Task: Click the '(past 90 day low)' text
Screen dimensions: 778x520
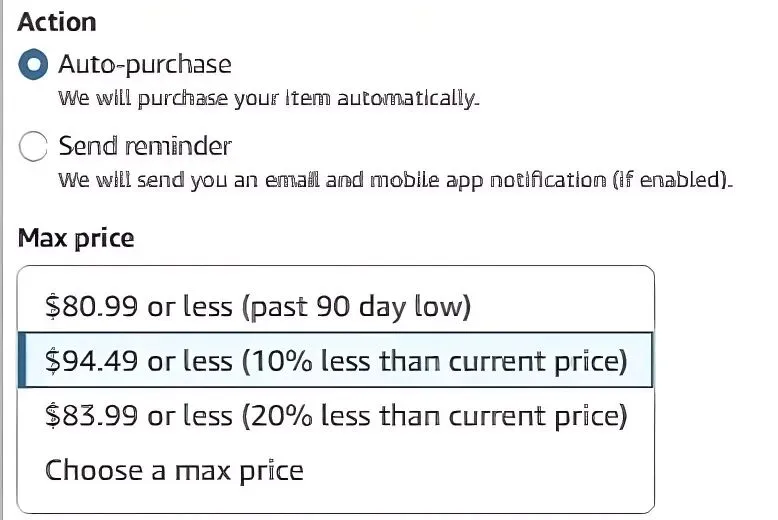Action: 355,306
